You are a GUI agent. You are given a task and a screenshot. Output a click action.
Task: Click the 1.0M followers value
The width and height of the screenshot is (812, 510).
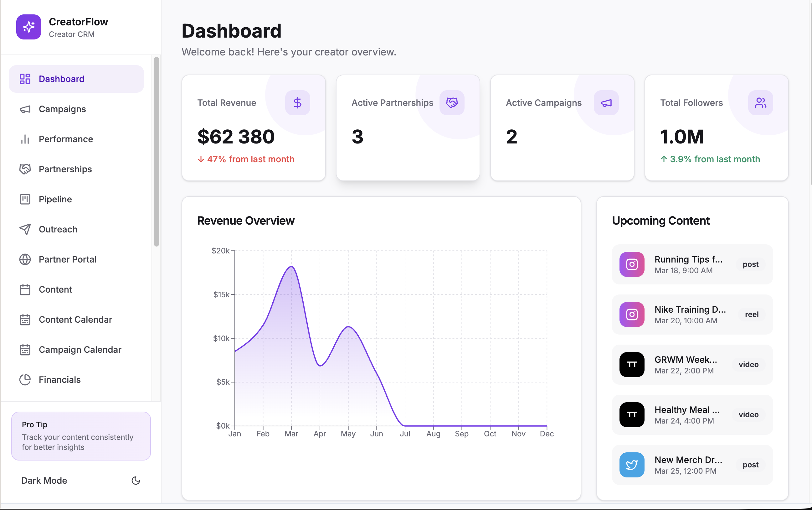tap(682, 137)
